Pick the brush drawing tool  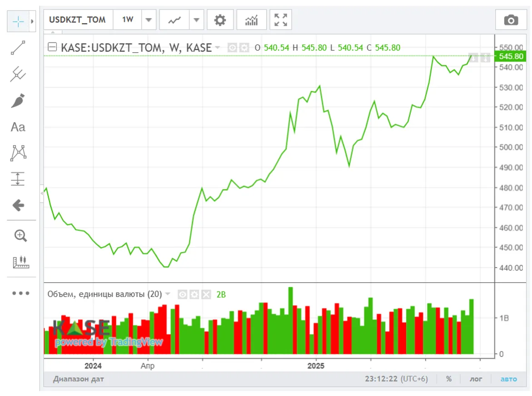18,100
